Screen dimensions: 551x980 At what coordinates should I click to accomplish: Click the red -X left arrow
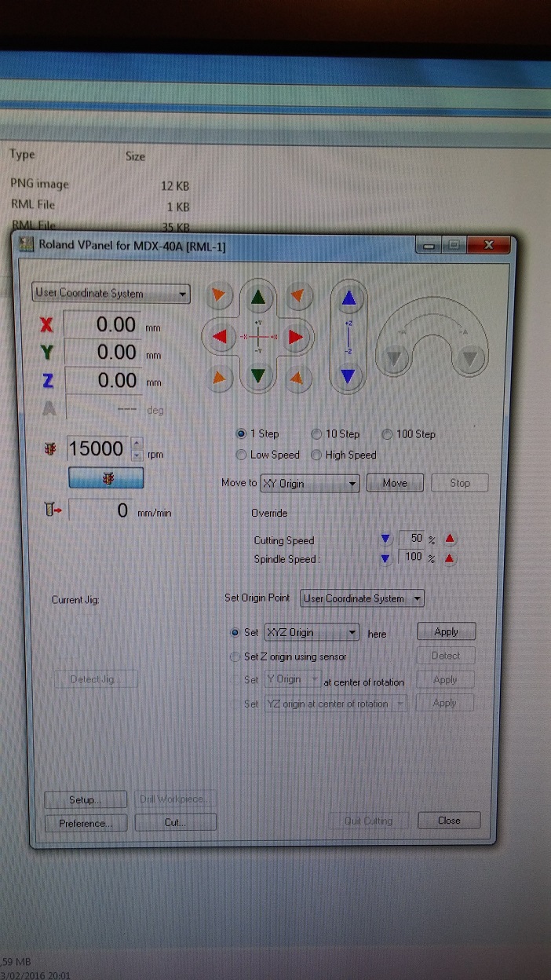221,338
